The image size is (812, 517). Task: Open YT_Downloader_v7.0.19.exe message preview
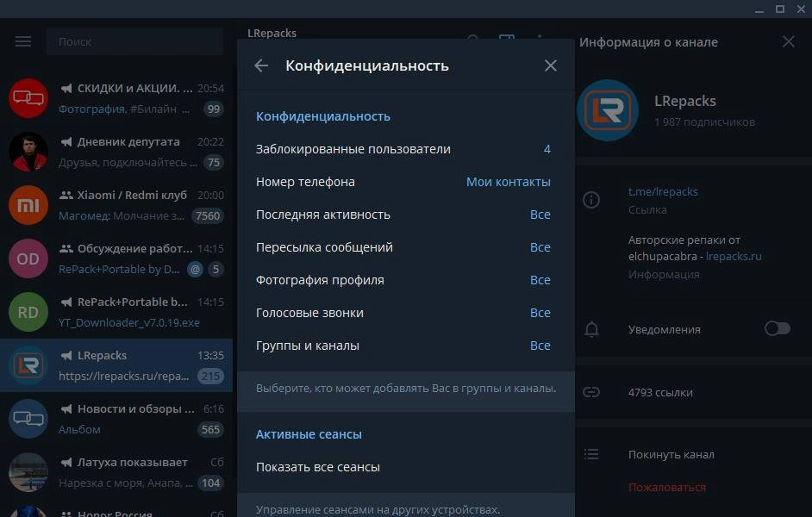point(129,322)
